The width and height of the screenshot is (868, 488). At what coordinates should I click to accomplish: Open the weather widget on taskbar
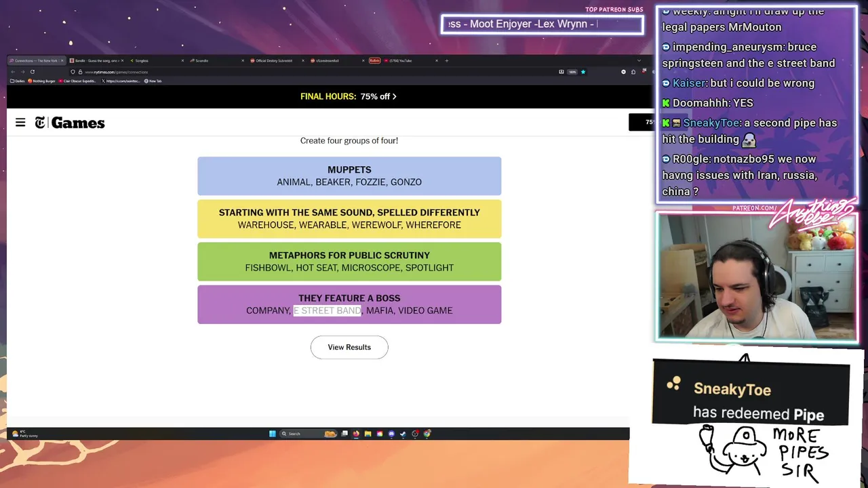coord(25,434)
